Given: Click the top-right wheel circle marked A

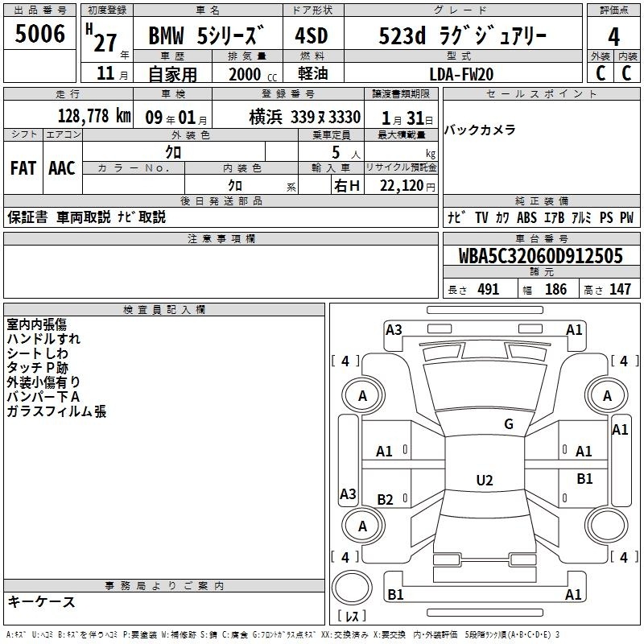Looking at the screenshot, I should 607,395.
